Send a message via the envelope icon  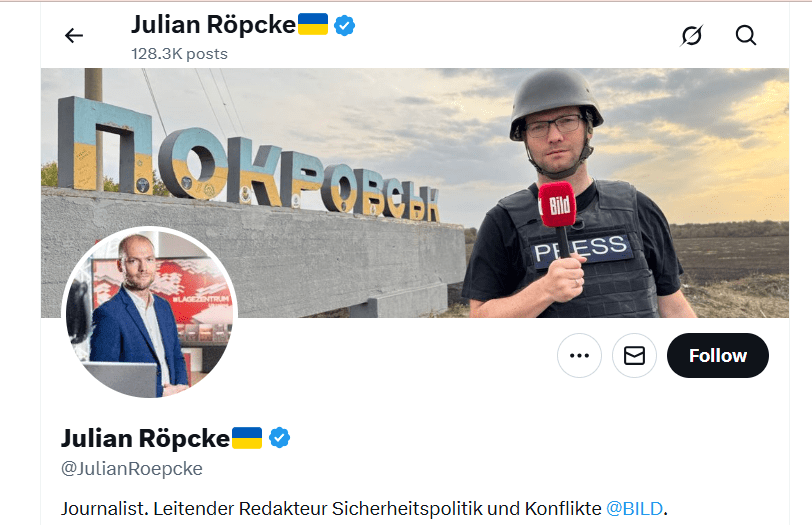click(634, 355)
